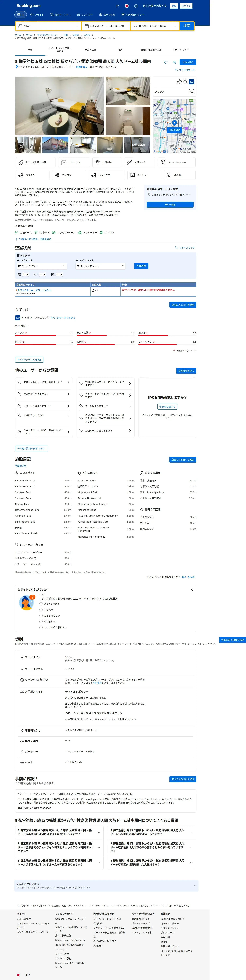The width and height of the screenshot is (246, 980).
Task: Click the 無料Wi-Fi facility icon
Action: (x=107, y=163)
